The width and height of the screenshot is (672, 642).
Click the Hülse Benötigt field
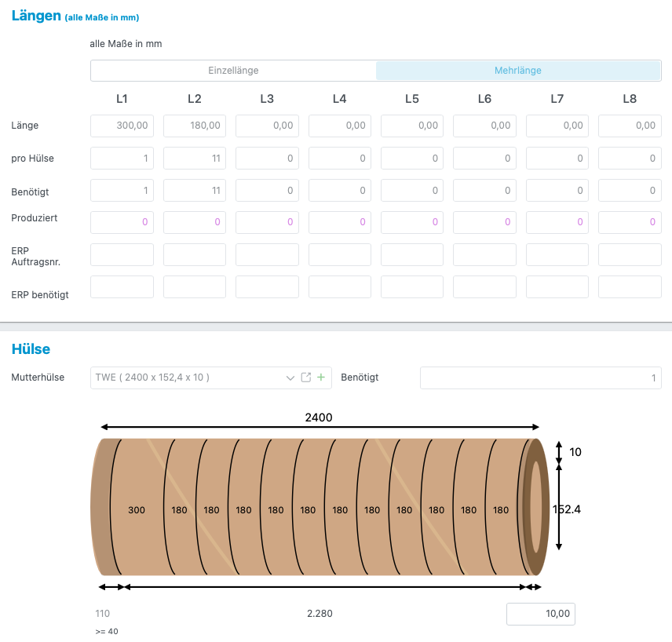(540, 378)
